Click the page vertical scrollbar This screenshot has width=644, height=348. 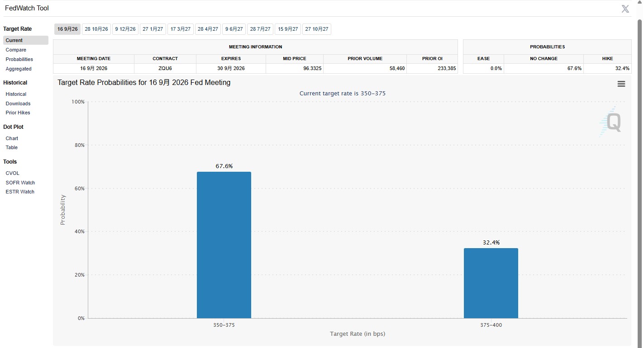[x=640, y=181]
